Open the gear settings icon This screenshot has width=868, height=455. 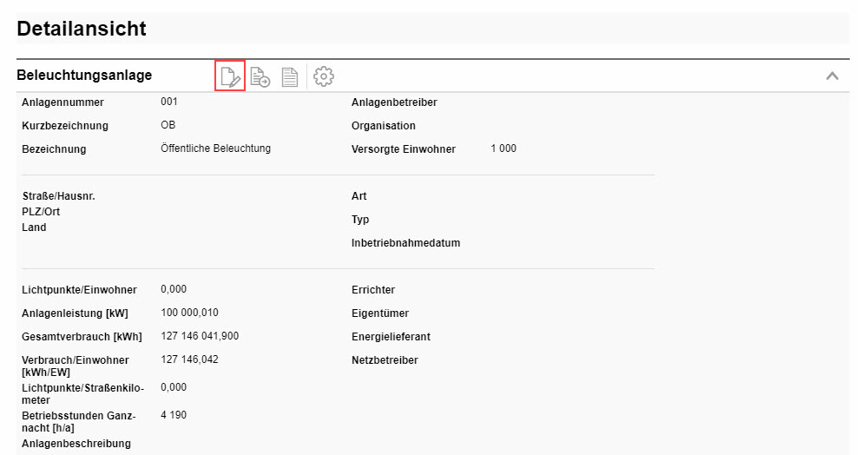pos(324,76)
